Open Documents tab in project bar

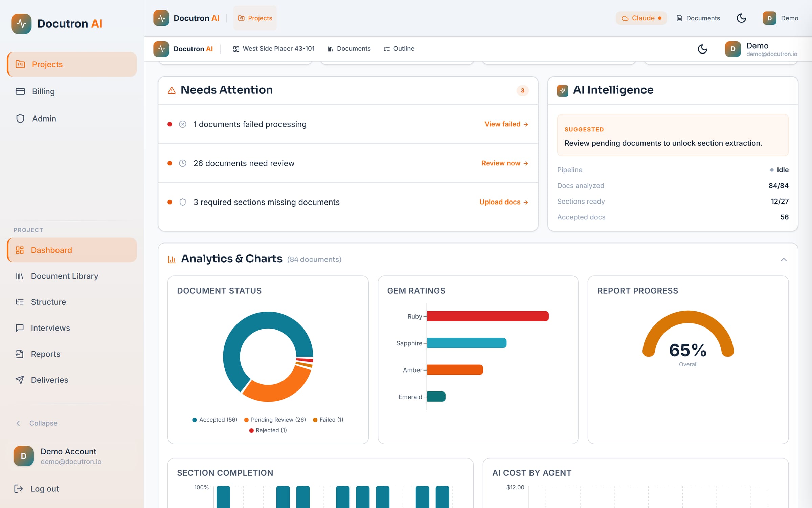point(349,49)
